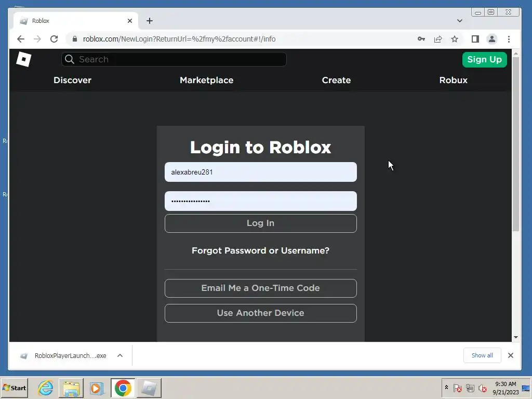Click the password input field
The image size is (532, 399).
[261, 201]
